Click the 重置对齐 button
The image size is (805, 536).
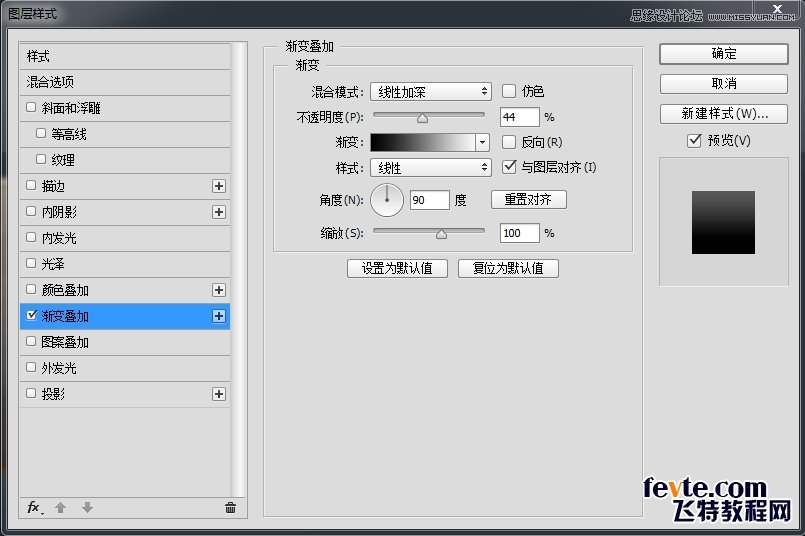click(x=528, y=199)
